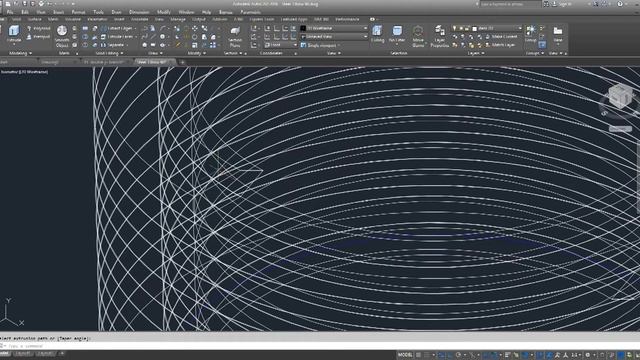Click the visual style black swatch

click(303, 28)
